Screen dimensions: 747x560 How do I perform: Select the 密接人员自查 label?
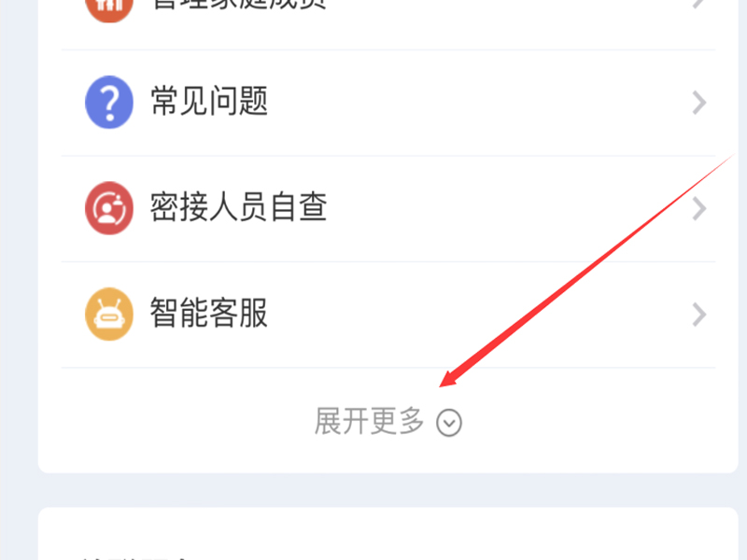pos(239,206)
